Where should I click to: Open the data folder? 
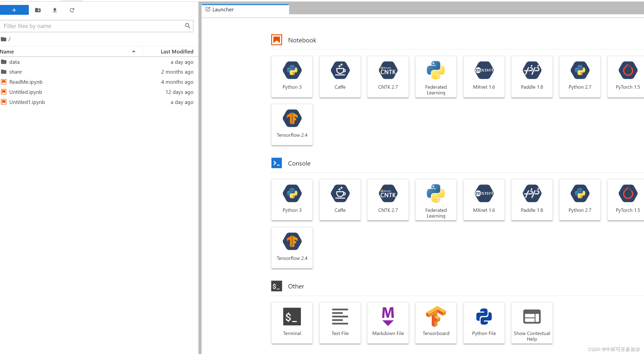tap(14, 62)
